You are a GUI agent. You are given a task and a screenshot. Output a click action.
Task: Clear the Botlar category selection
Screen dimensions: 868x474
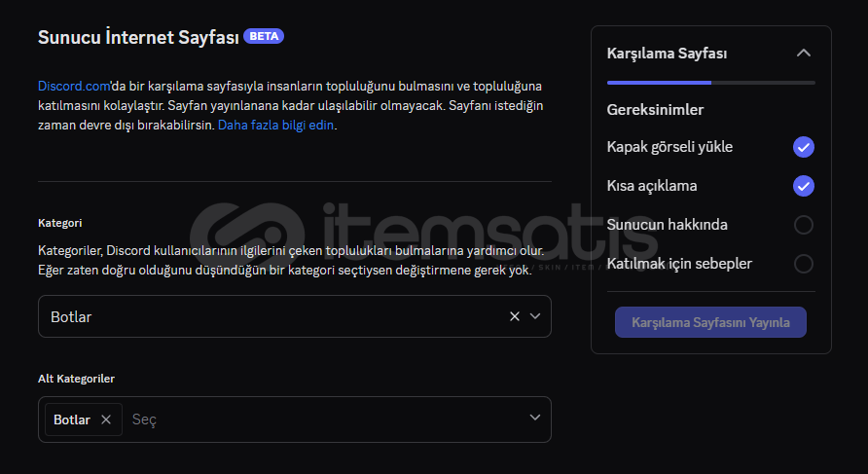514,316
